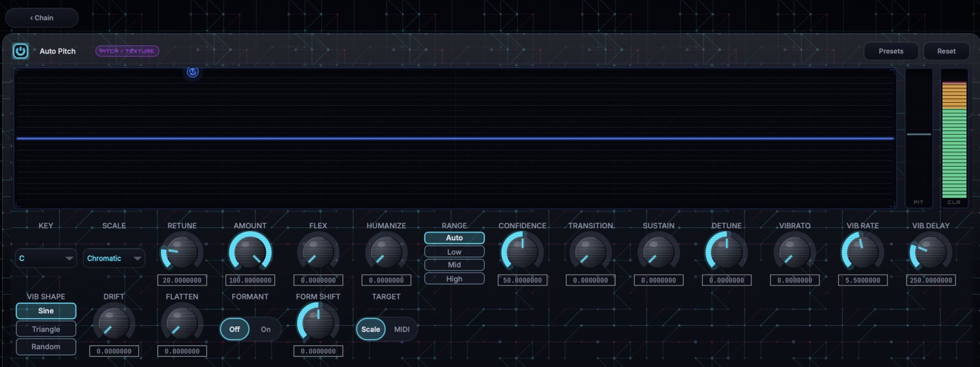Click the Vib Rate knob
Image resolution: width=980 pixels, height=367 pixels.
click(x=862, y=252)
